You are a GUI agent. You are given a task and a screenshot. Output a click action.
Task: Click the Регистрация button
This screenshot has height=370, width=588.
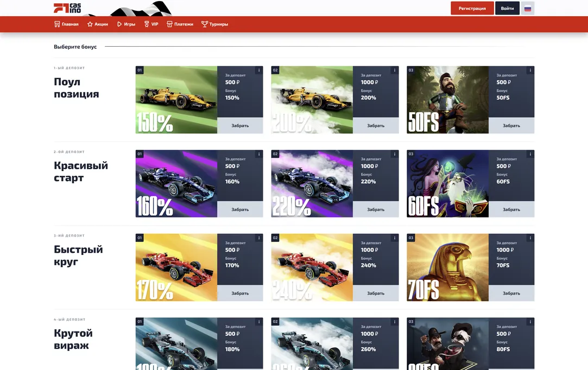point(472,8)
